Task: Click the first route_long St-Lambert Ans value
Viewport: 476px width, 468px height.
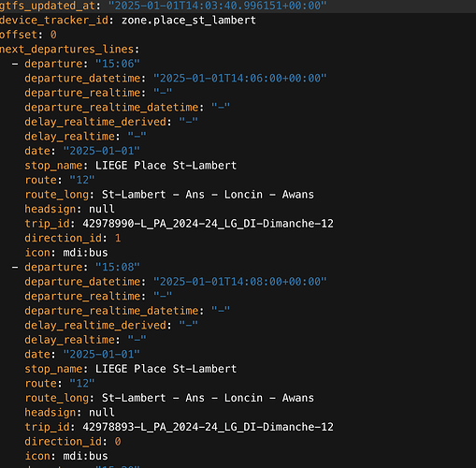Action: tap(208, 195)
